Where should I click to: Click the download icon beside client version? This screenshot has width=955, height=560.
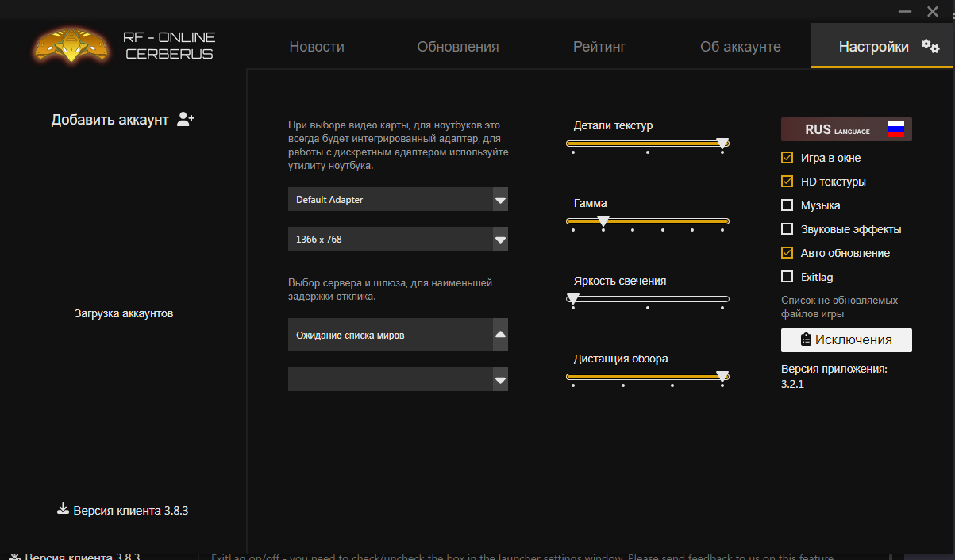pos(64,509)
